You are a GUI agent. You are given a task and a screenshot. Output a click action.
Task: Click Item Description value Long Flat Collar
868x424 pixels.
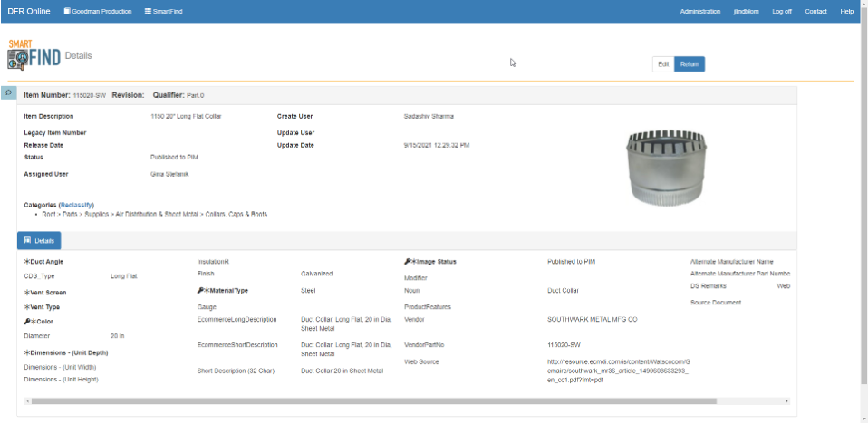186,117
